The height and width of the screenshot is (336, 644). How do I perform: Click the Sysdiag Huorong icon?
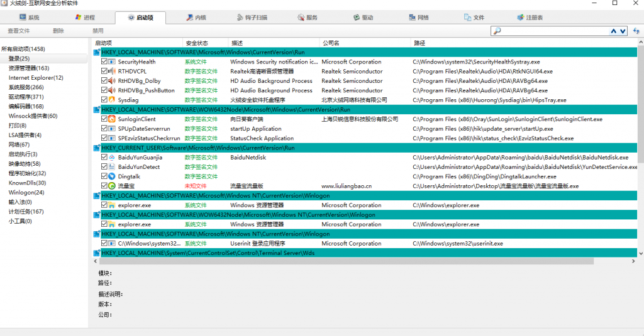pyautogui.click(x=112, y=100)
